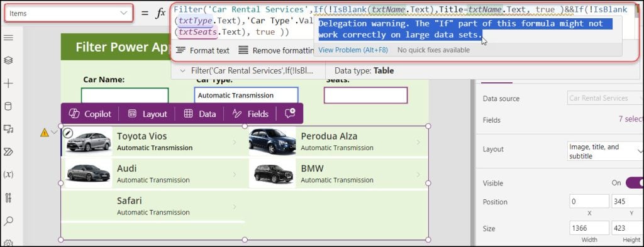The height and width of the screenshot is (247, 644).
Task: Open the Variables (x) icon
Action: coord(8,174)
